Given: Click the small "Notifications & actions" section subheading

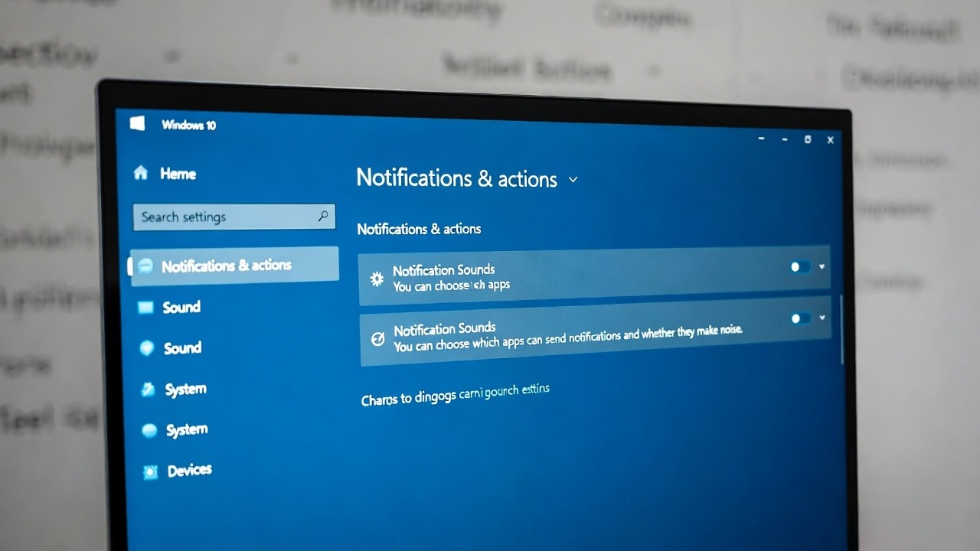Looking at the screenshot, I should tap(419, 229).
